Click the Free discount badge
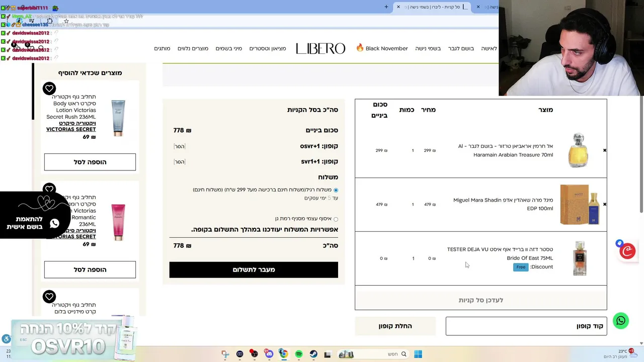This screenshot has width=644, height=362. [521, 267]
